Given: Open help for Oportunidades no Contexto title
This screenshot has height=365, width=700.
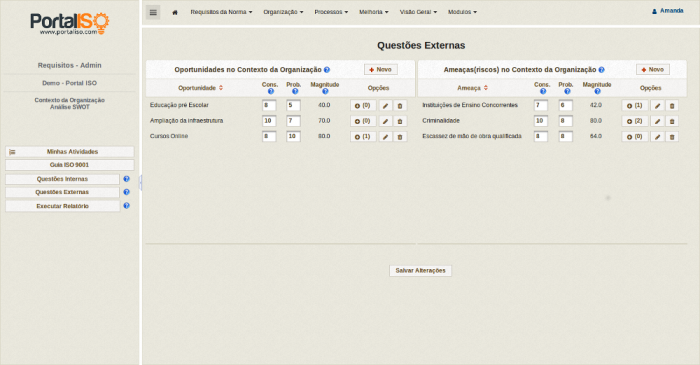Looking at the screenshot, I should (x=327, y=70).
